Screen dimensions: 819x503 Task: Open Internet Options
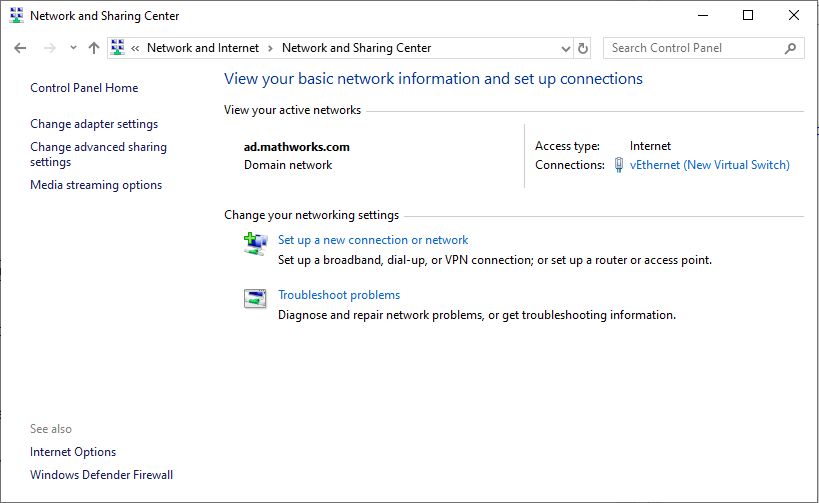coord(73,452)
